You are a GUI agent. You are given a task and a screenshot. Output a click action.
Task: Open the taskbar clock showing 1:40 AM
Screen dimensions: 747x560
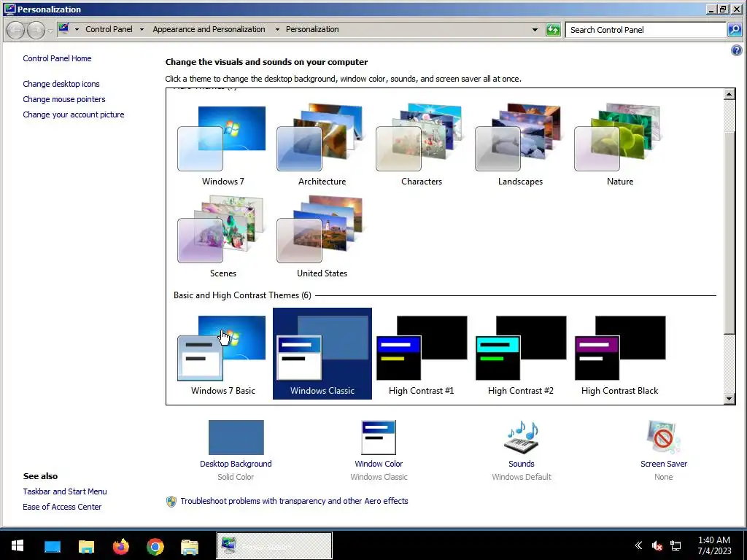click(714, 545)
